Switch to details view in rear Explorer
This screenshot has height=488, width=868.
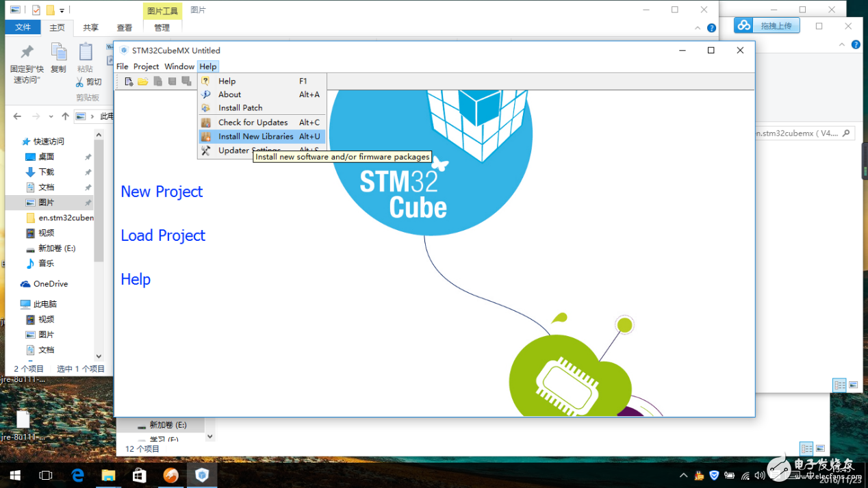click(839, 385)
